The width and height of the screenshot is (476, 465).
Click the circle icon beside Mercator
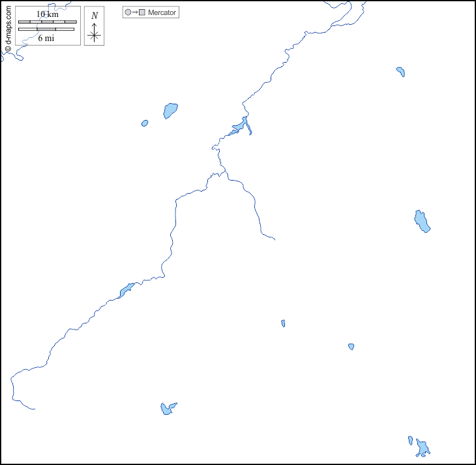(128, 12)
